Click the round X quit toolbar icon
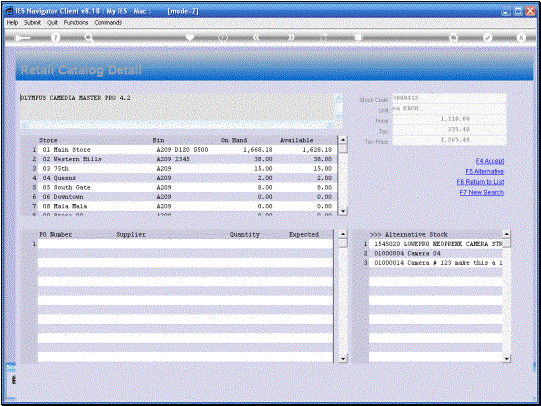Screen dimensions: 541x406 coord(521,37)
